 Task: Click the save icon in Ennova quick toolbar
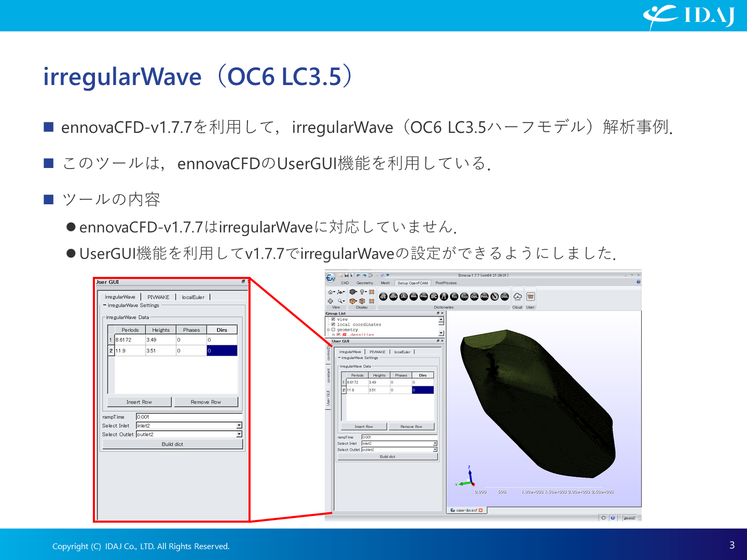click(x=347, y=275)
